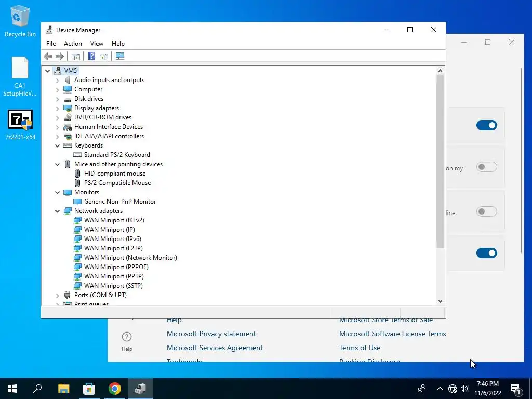Open the blue question-mark Help toolbar icon
Viewport: 532px width, 399px height.
(x=91, y=56)
